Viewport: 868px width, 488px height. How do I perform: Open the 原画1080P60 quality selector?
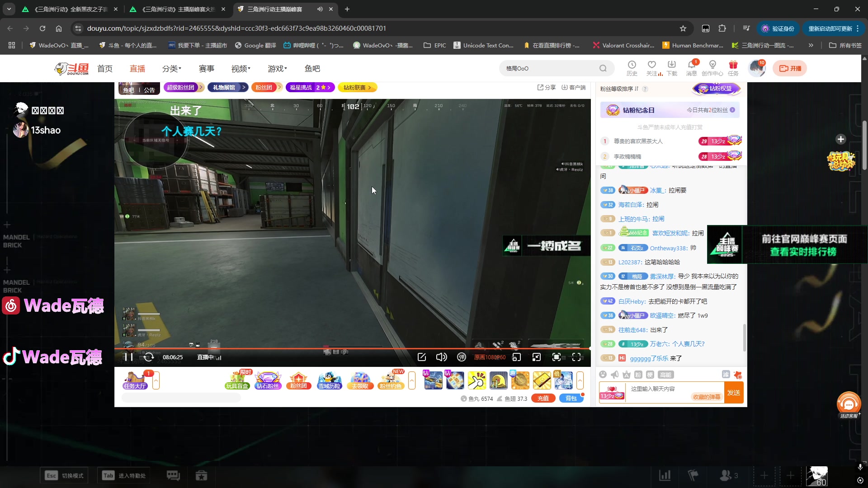[x=490, y=357]
